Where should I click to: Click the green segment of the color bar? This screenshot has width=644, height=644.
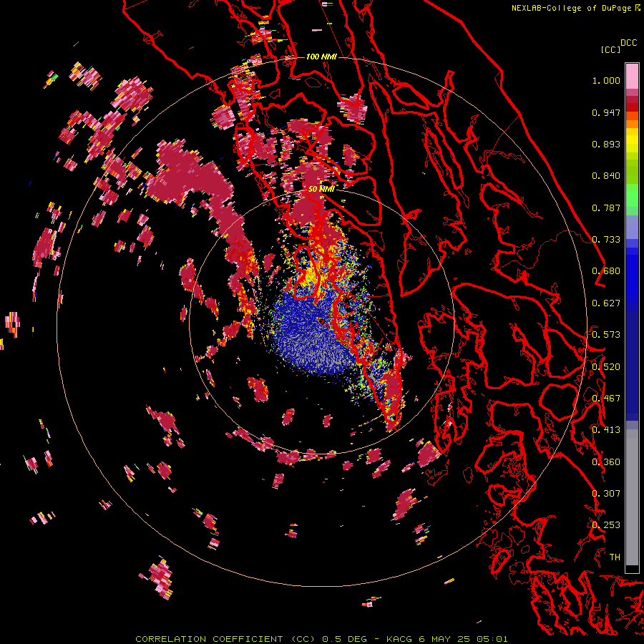coord(632,195)
